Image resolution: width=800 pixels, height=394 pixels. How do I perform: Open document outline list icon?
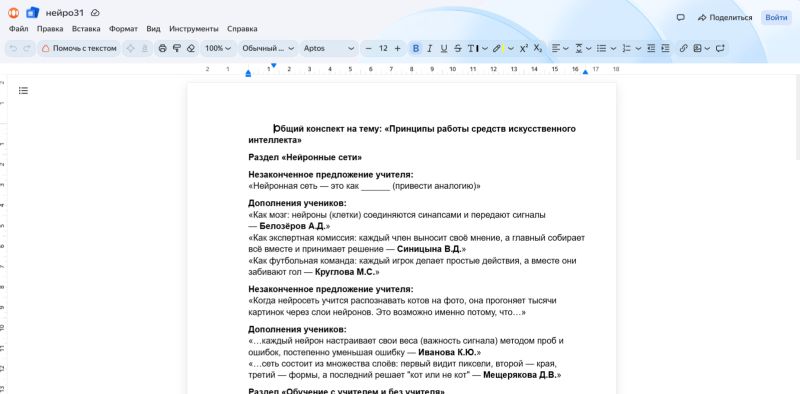[23, 91]
